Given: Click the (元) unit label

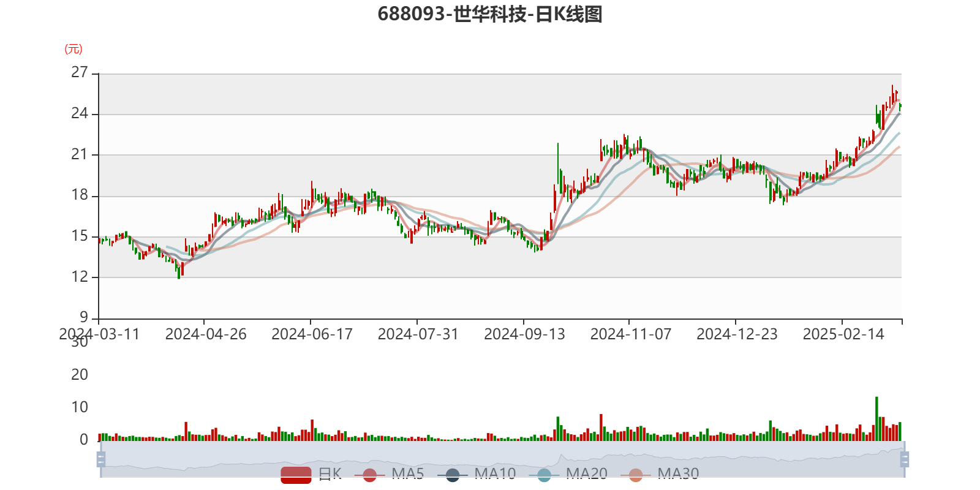Looking at the screenshot, I should [73, 49].
